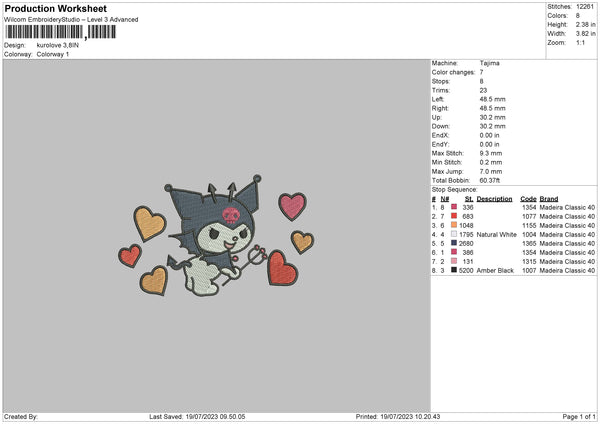Click the Max Jump value 7.0 mm
This screenshot has height=424, width=600.
coord(491,171)
